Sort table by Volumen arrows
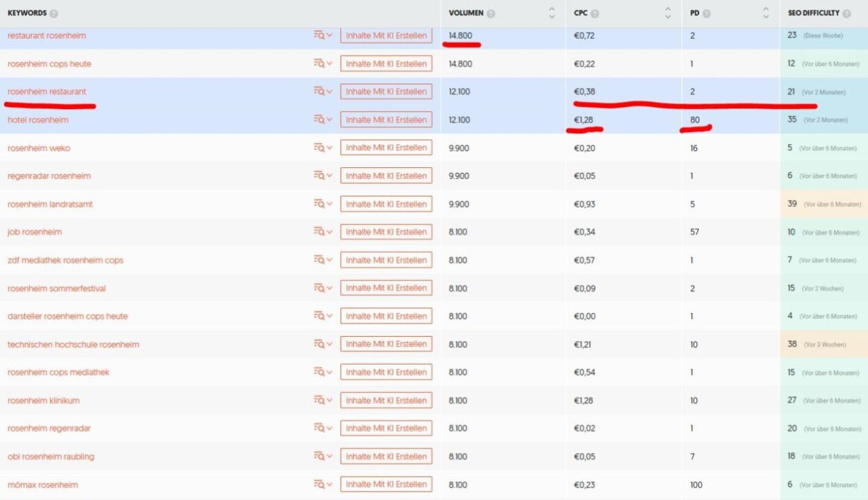Screen dimensions: 868x500 [552, 13]
